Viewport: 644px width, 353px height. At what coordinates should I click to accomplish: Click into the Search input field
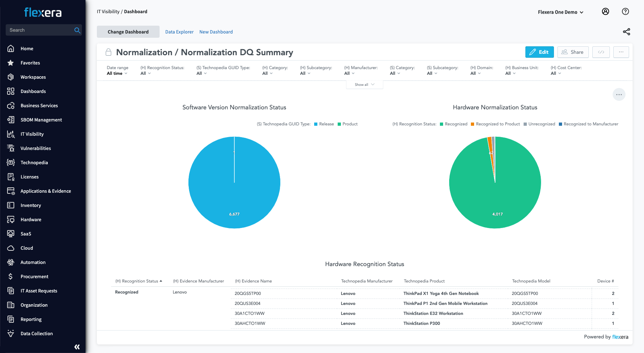pyautogui.click(x=39, y=30)
